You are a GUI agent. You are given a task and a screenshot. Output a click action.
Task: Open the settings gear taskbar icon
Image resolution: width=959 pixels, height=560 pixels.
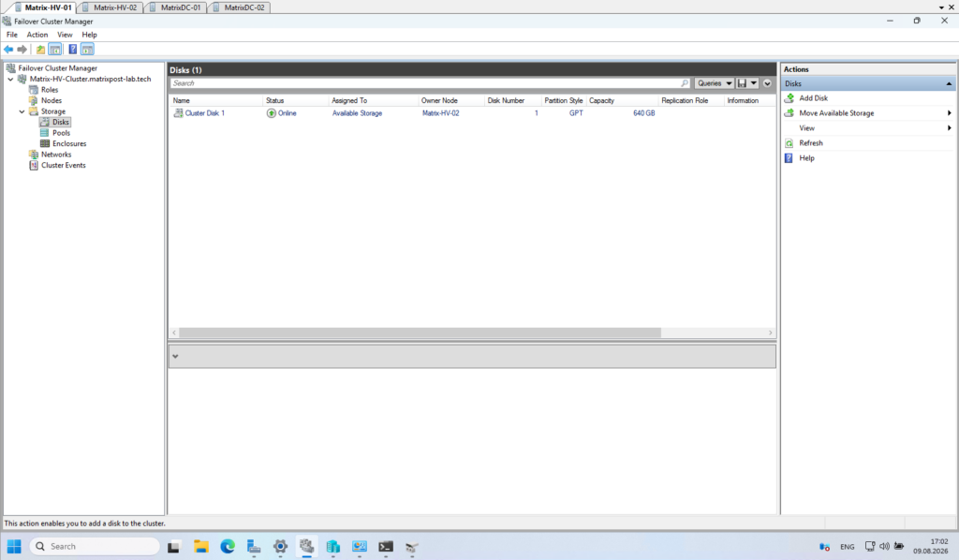click(280, 547)
